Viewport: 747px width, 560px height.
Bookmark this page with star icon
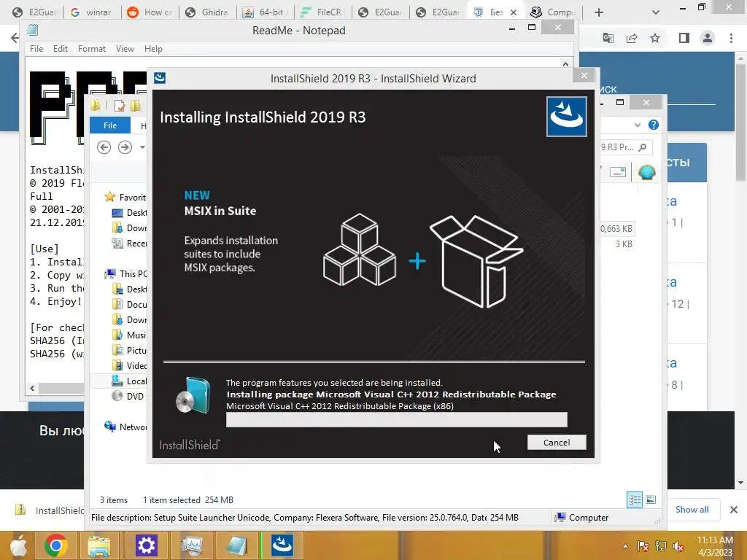(x=655, y=38)
